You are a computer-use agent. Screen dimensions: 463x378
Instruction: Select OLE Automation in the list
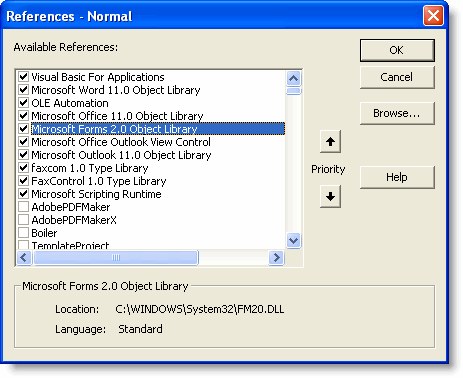click(x=70, y=103)
